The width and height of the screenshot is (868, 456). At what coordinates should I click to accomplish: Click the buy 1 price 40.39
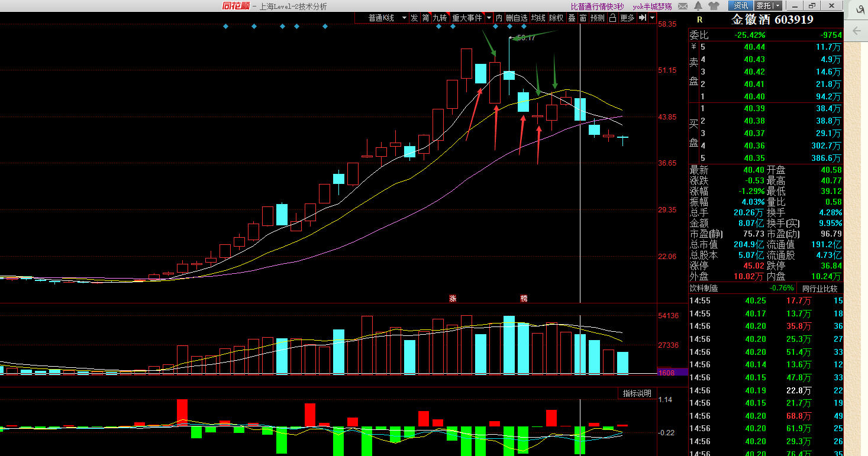click(x=754, y=109)
